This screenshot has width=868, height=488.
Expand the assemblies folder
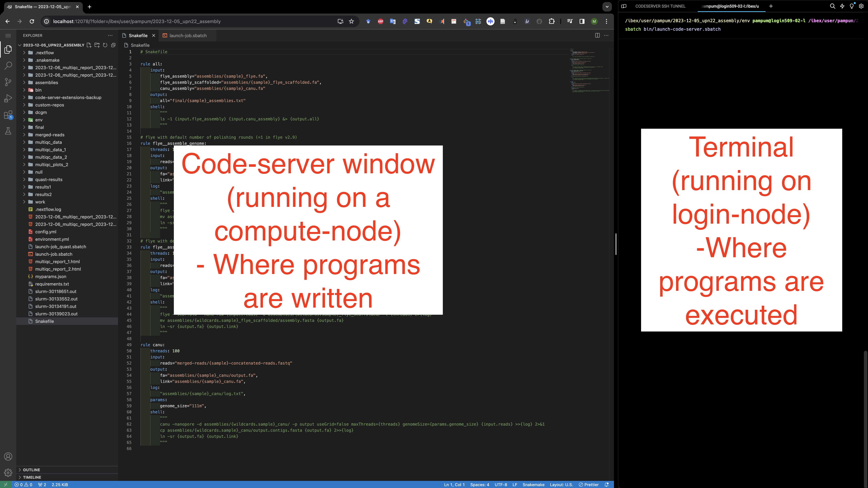click(x=46, y=83)
